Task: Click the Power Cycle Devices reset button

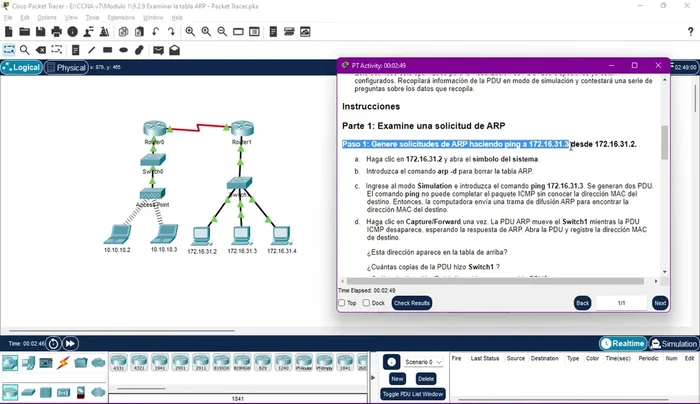Action: (x=53, y=343)
